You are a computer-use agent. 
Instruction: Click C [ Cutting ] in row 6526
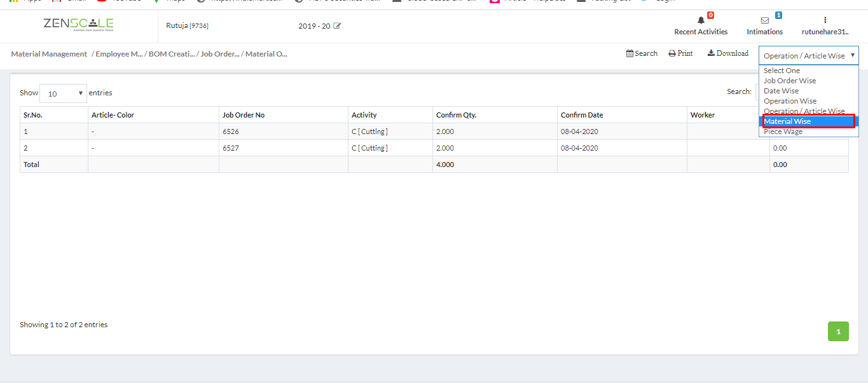click(x=369, y=132)
